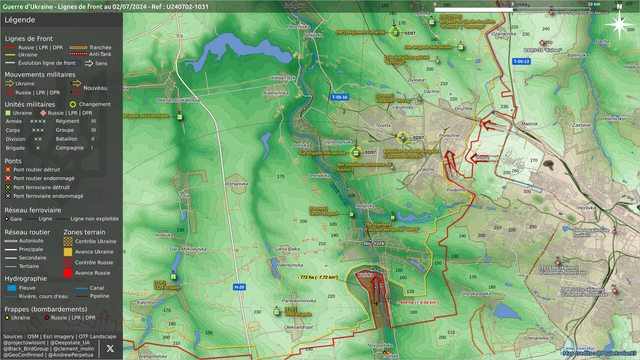640x360 pixels.
Task: Click the H-20 highway shield
Action: pos(239,287)
